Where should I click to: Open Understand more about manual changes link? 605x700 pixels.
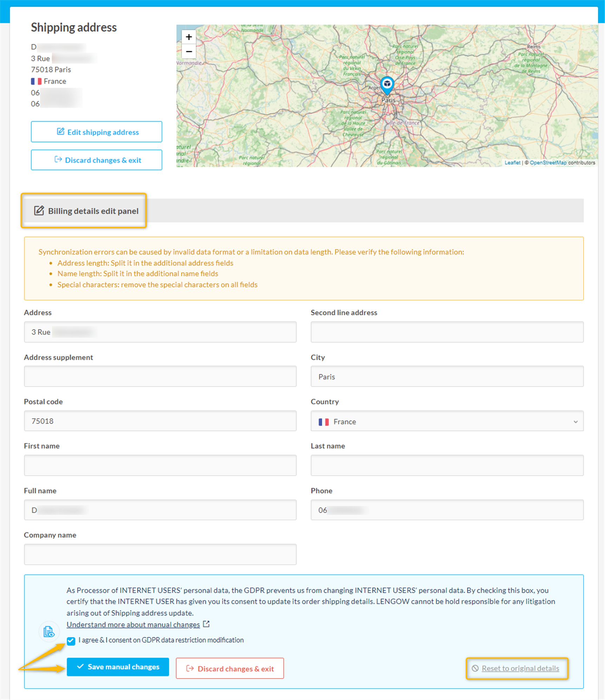(x=133, y=624)
